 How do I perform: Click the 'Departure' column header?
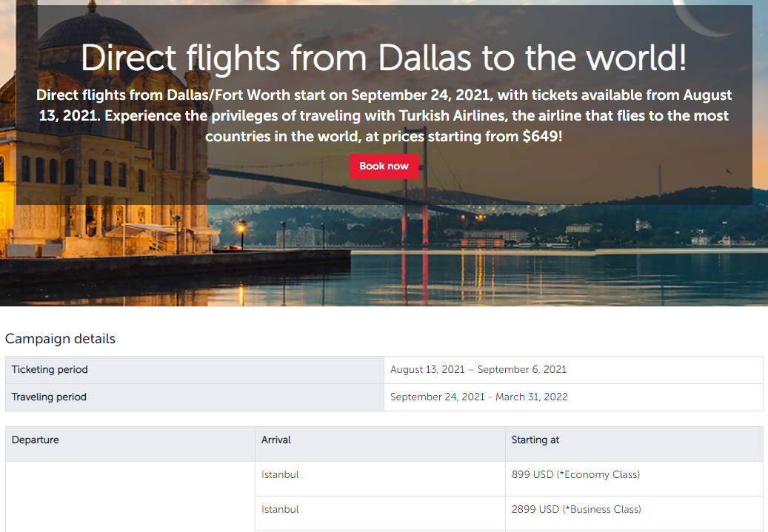[130, 444]
